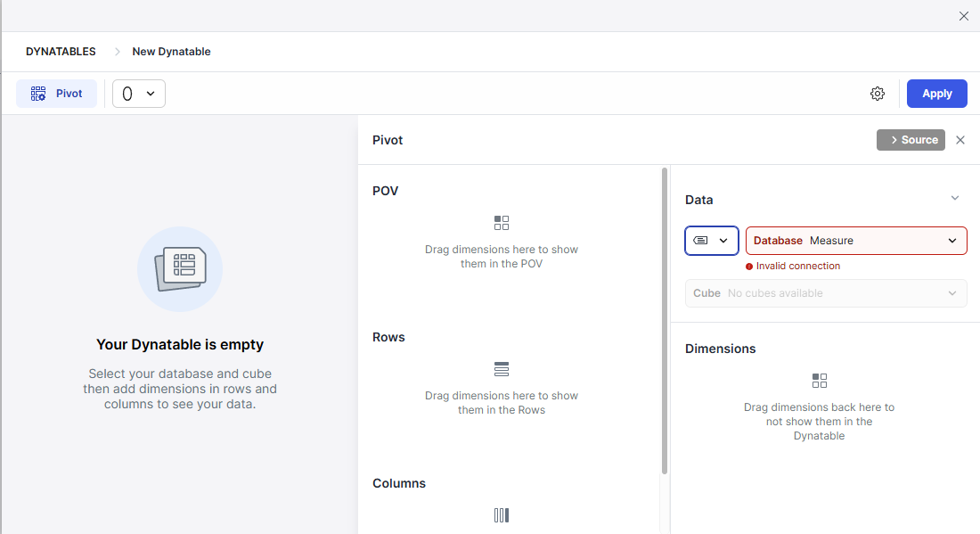Click the red Invalid connection indicator
Screen dimensions: 980x534
coord(749,267)
